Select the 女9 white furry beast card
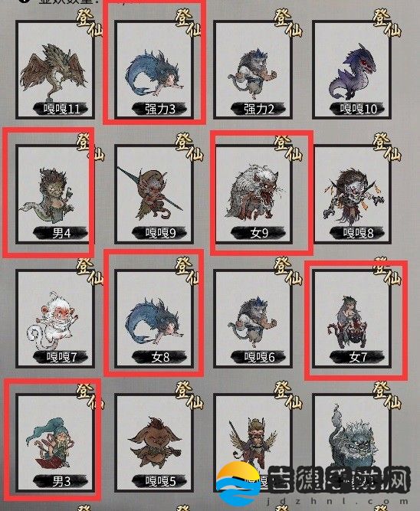The image size is (420, 511). tap(253, 195)
